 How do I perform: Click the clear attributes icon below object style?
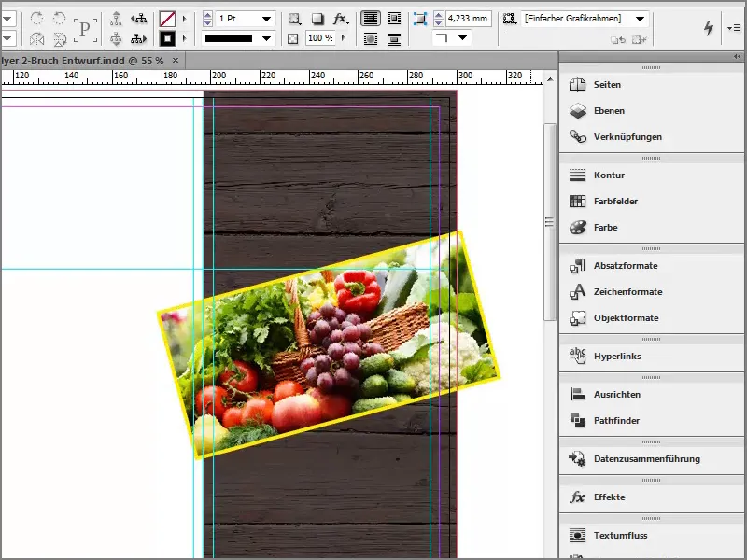(639, 40)
